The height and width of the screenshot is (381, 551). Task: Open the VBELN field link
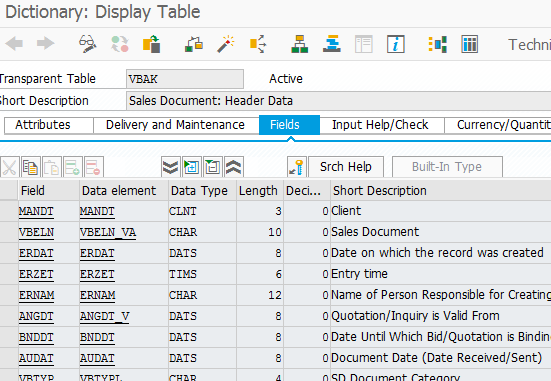[36, 232]
